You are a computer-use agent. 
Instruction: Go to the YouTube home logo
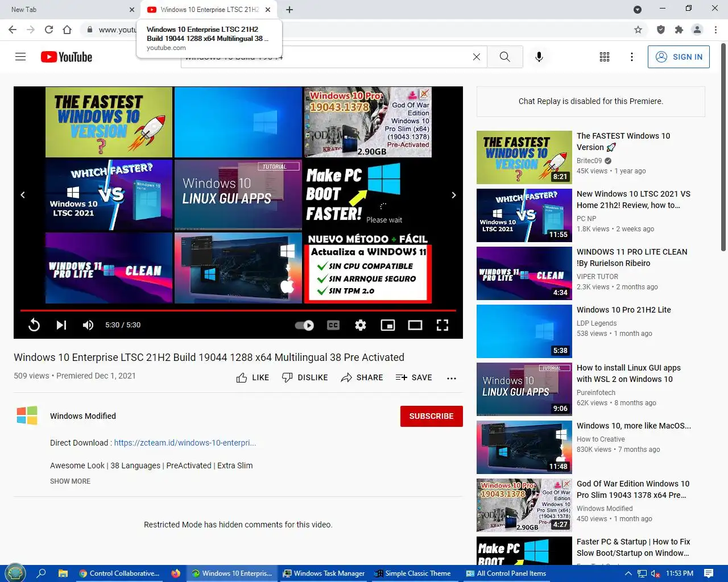pos(67,57)
